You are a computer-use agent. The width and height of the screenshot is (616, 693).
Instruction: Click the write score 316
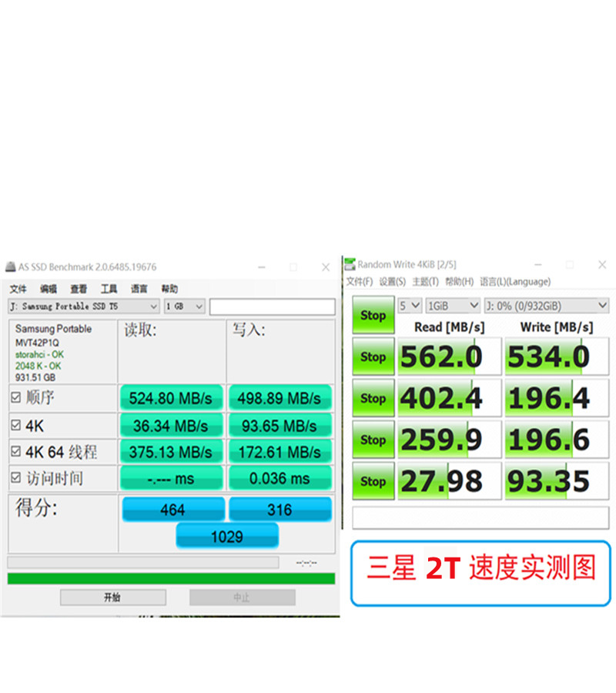coord(280,510)
